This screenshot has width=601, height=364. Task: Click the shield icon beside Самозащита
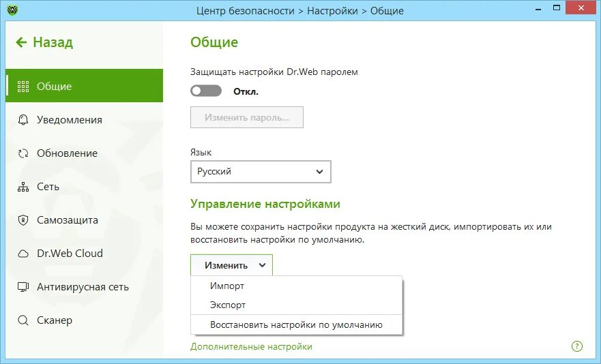(23, 220)
